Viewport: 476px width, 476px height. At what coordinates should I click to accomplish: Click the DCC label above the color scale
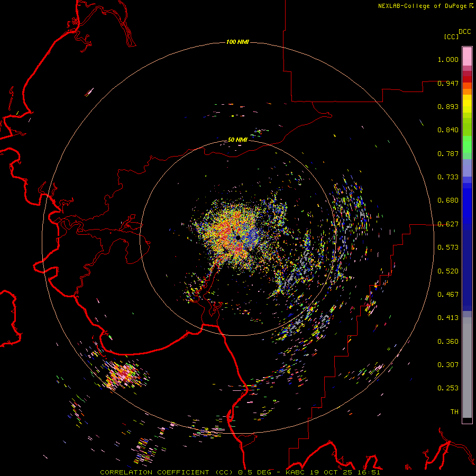tap(464, 32)
